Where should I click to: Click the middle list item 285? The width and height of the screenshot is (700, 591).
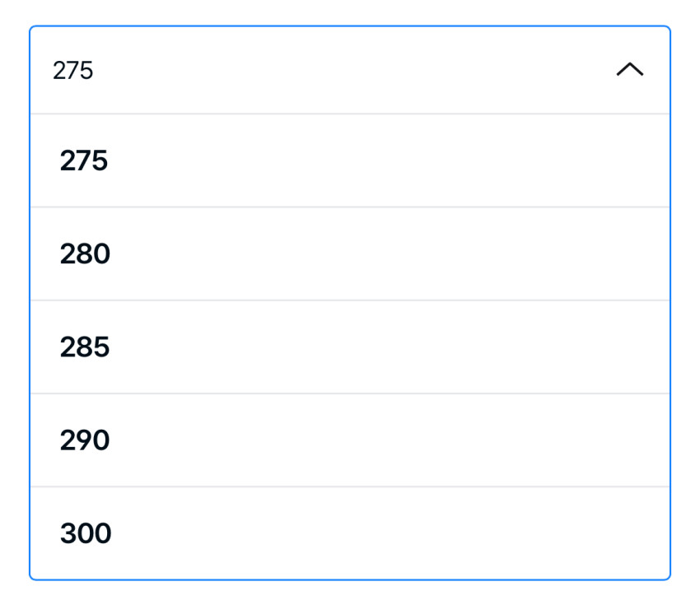[85, 347]
